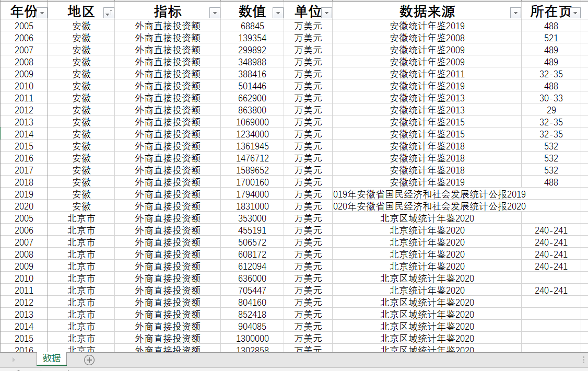The image size is (588, 371).
Task: Select the value cell 852418
Action: tap(252, 315)
